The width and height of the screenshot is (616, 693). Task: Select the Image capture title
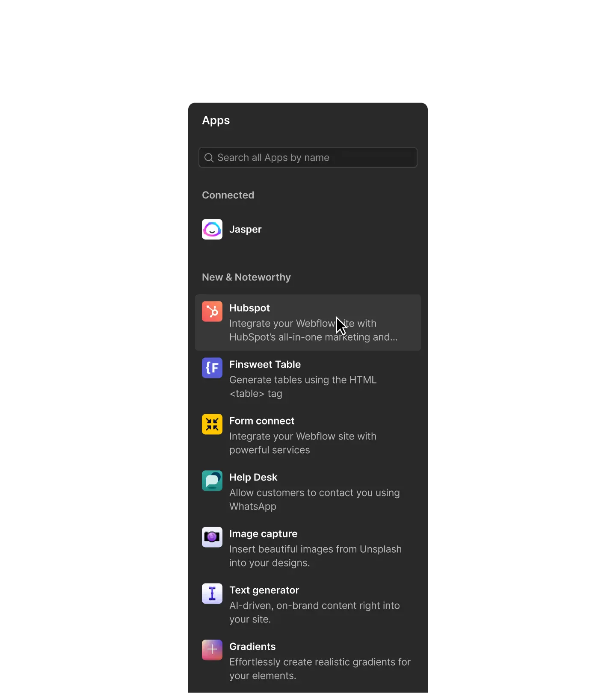click(263, 534)
